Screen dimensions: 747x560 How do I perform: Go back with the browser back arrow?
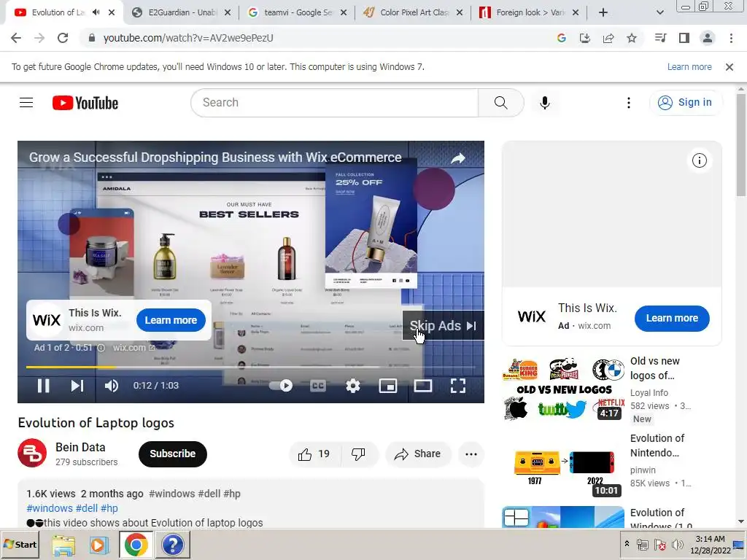click(x=16, y=38)
